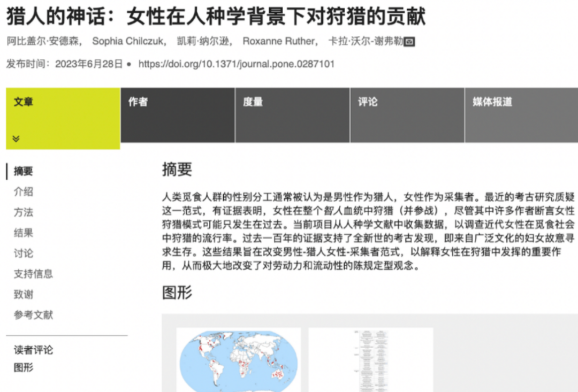This screenshot has width=578, height=392.
Task: Open the DOI link 10.1371/journal.pone.0287101
Action: 237,64
